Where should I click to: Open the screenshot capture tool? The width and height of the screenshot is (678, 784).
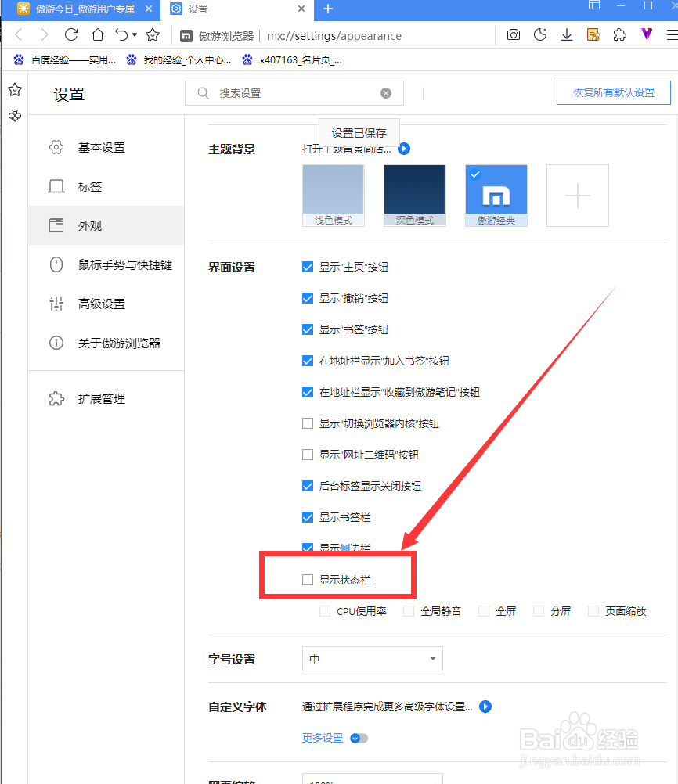click(513, 34)
